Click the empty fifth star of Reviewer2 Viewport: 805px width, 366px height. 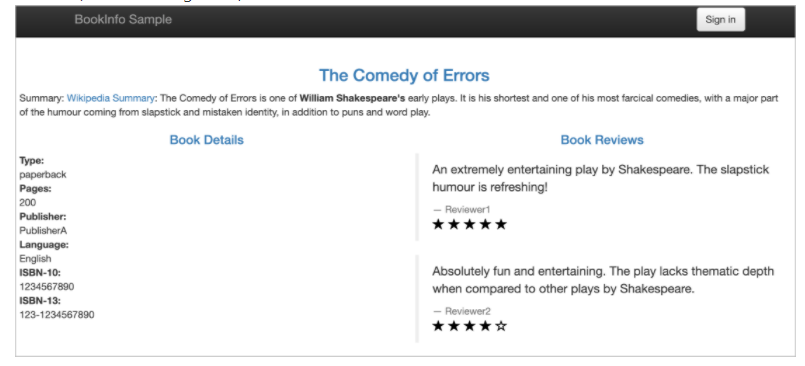click(501, 326)
